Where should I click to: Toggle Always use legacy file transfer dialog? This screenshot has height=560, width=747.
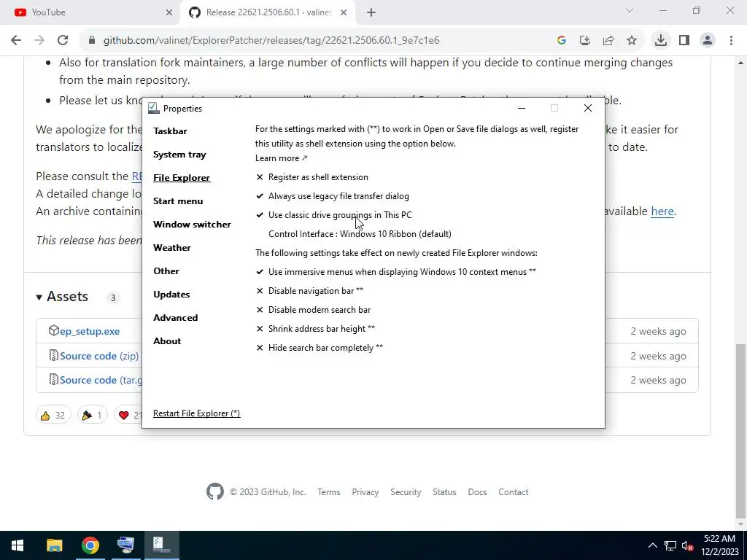point(333,196)
